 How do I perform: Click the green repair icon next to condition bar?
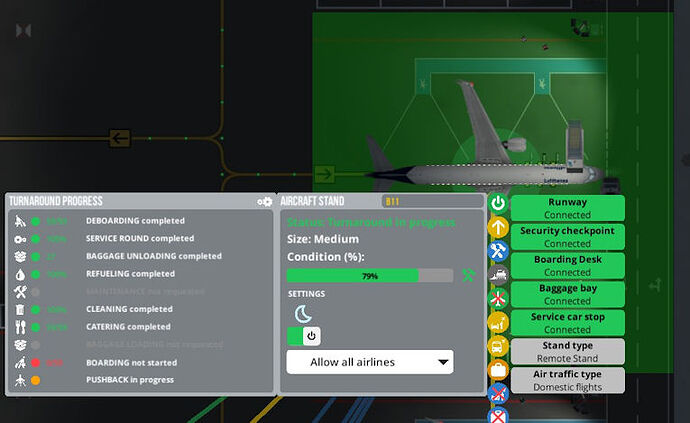pyautogui.click(x=467, y=276)
